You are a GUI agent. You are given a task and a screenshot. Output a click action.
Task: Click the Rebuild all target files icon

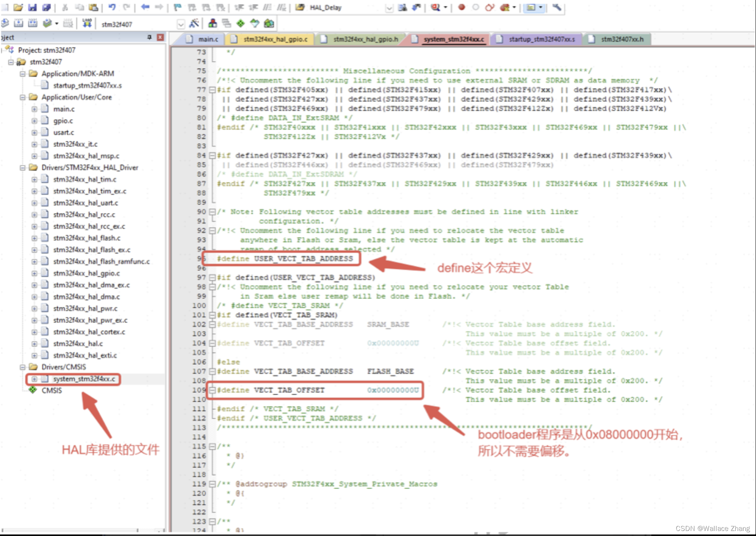(x=33, y=24)
